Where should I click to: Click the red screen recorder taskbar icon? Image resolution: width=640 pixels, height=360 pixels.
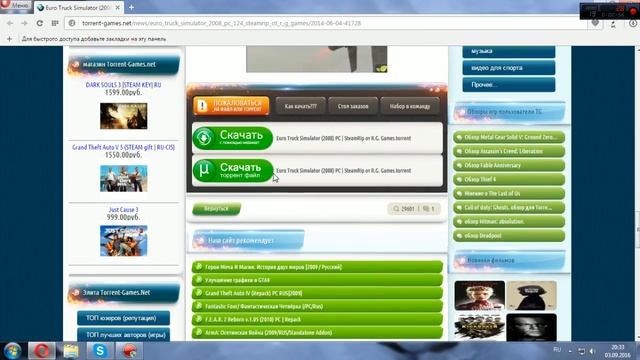pos(129,351)
